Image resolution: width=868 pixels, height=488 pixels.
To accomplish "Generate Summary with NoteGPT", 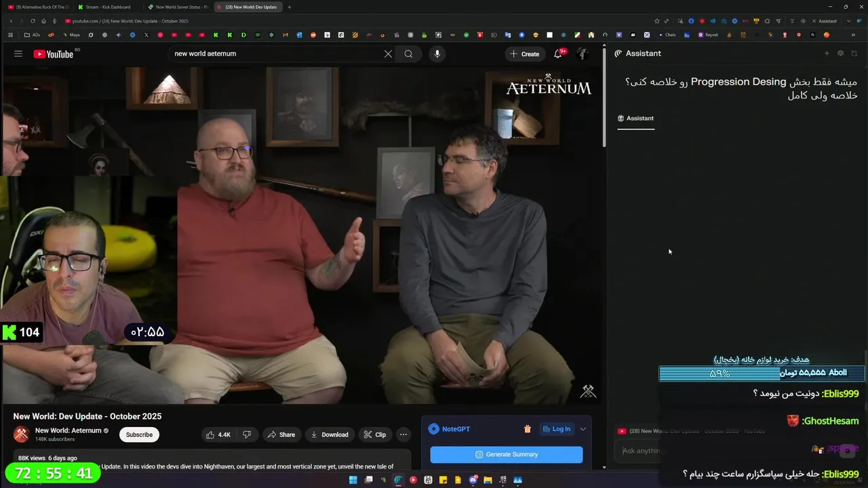I will coord(506,454).
